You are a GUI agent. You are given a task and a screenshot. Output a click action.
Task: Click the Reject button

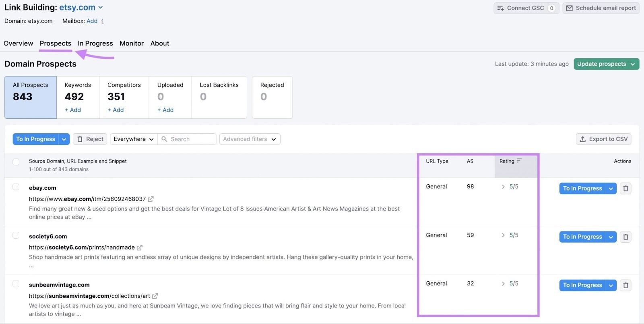[x=90, y=139]
